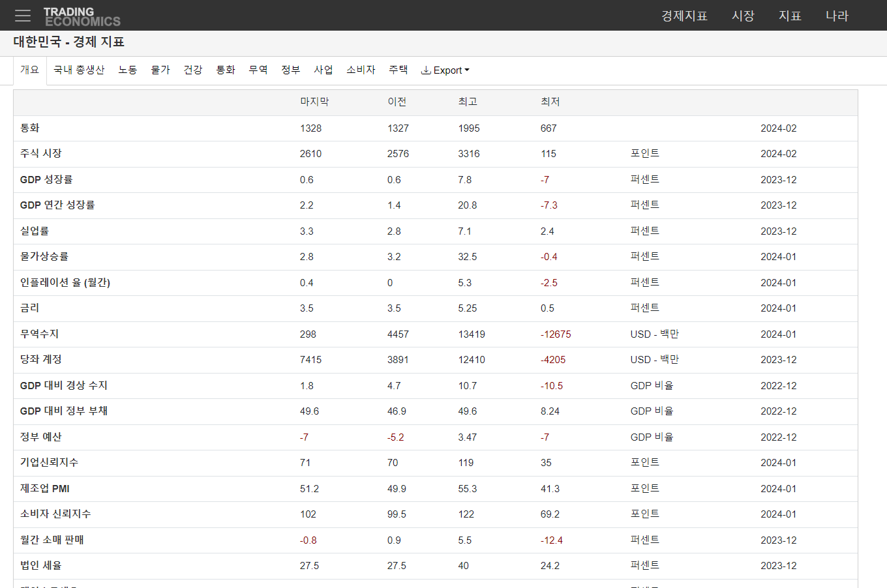Viewport: 887px width, 588px height.
Task: Open the 당좌 계정 indicator link
Action: pos(41,360)
